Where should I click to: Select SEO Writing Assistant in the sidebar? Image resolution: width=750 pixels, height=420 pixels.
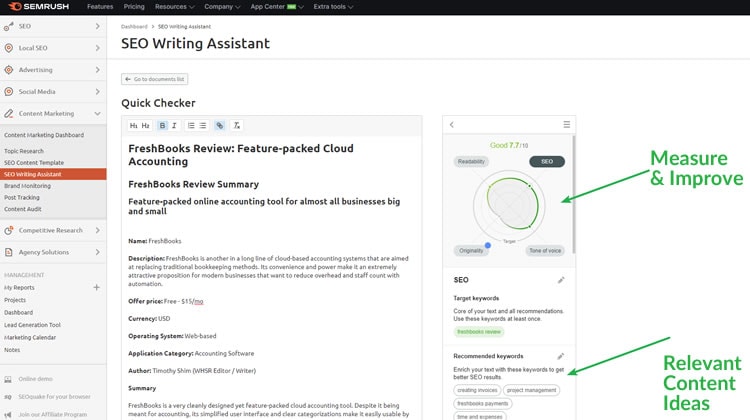point(53,174)
